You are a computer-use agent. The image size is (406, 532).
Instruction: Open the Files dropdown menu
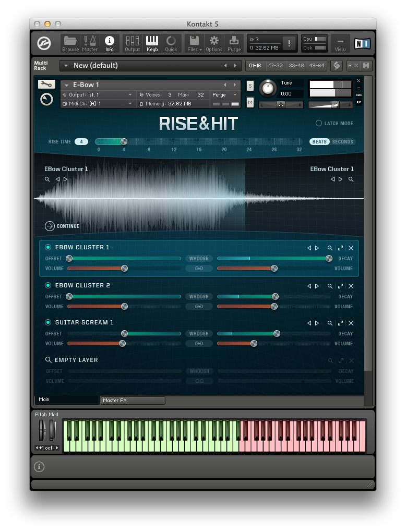point(195,44)
